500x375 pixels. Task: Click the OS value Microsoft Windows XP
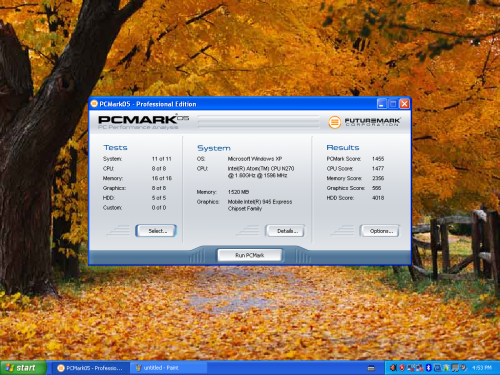[255, 159]
